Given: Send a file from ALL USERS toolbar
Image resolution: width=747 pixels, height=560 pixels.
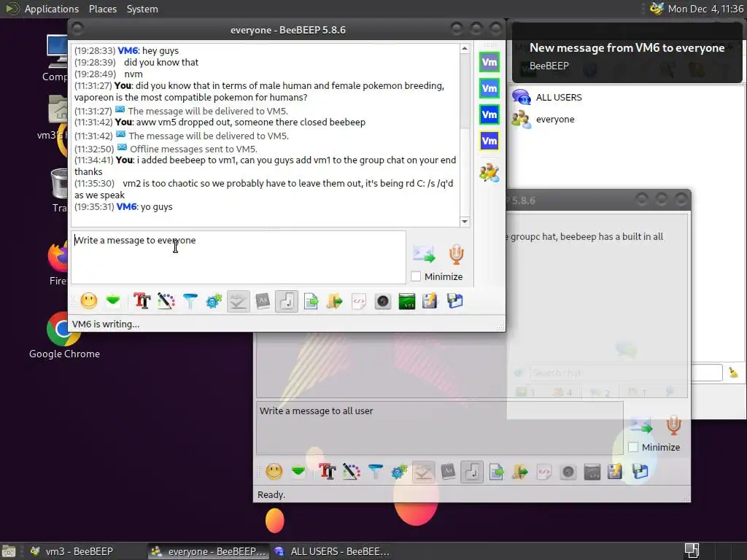Looking at the screenshot, I should (496, 472).
